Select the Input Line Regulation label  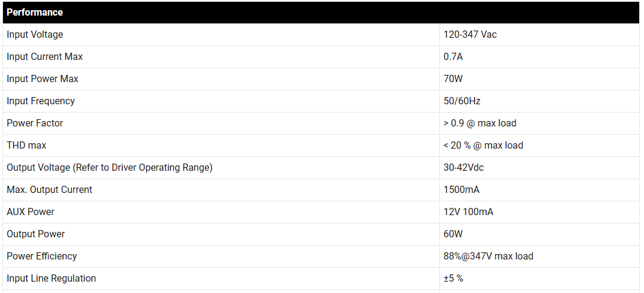click(51, 279)
